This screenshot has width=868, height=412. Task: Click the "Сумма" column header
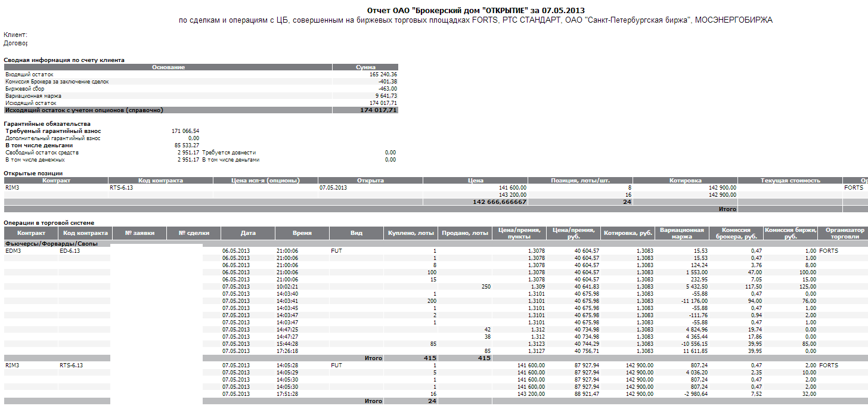tap(365, 67)
